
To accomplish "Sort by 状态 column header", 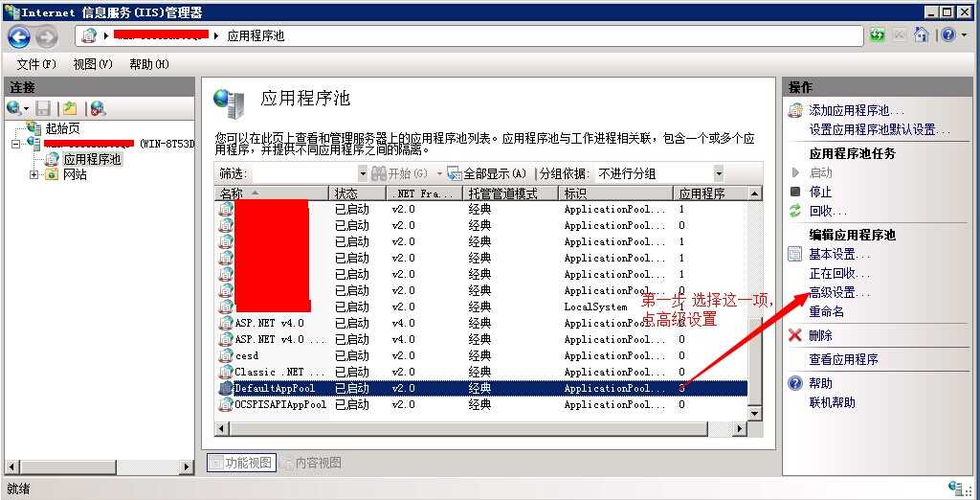I will [356, 193].
